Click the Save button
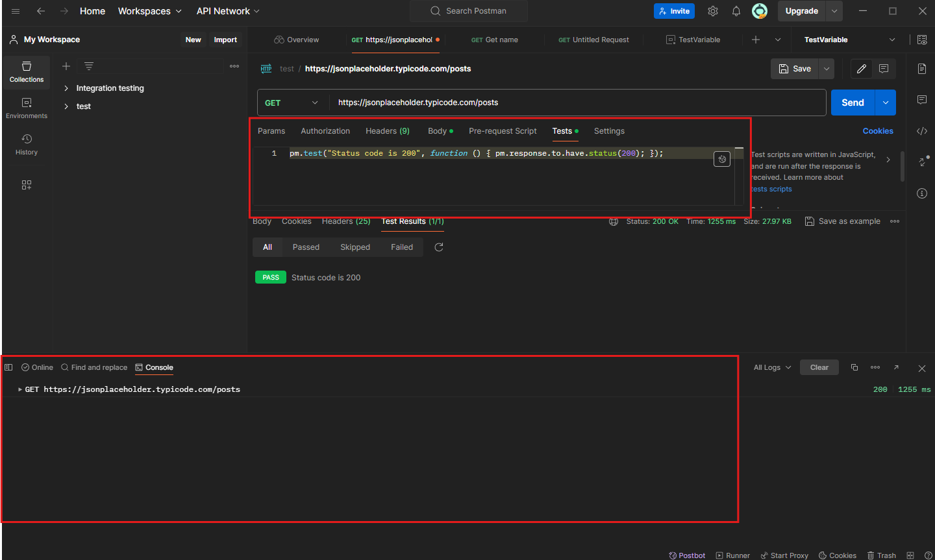This screenshot has height=560, width=935. point(795,69)
